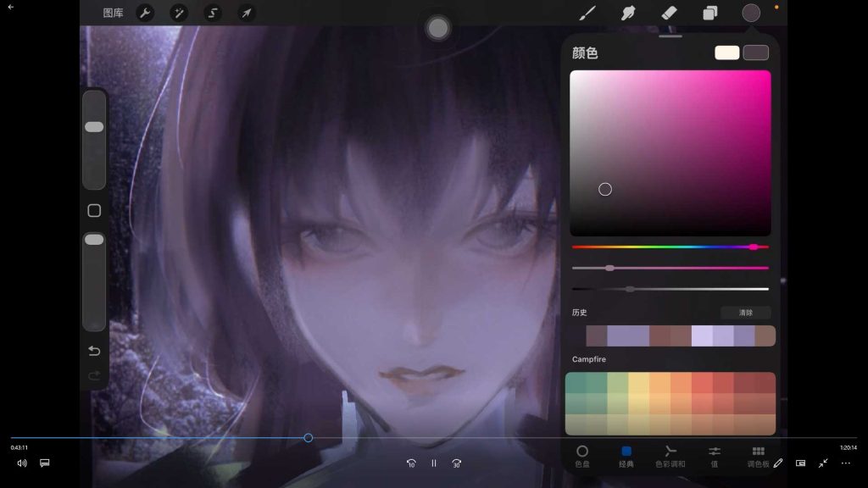
Task: Open the Layers panel
Action: tap(710, 13)
